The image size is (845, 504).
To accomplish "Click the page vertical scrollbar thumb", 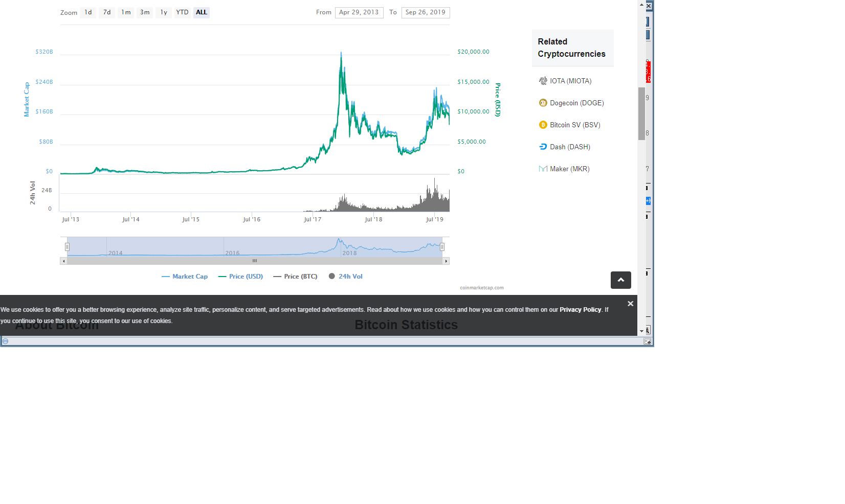I will 641,113.
